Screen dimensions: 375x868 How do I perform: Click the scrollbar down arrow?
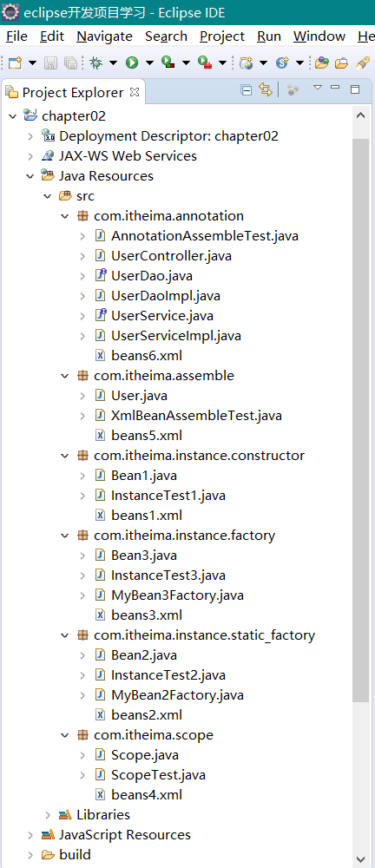click(360, 858)
